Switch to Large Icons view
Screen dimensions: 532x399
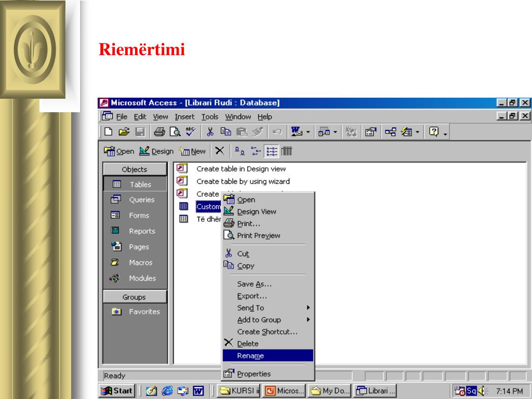coord(240,151)
